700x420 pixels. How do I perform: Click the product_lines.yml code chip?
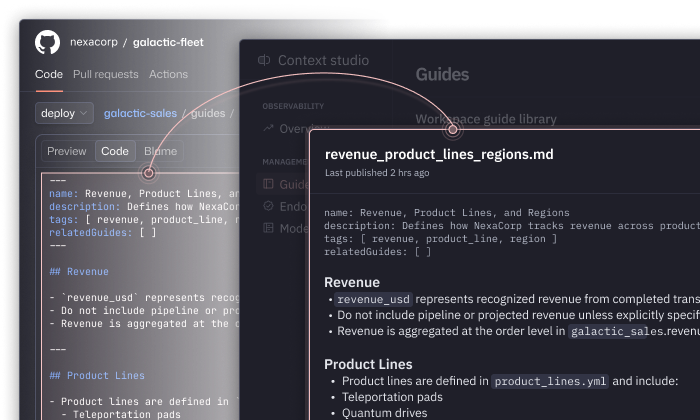click(x=550, y=381)
